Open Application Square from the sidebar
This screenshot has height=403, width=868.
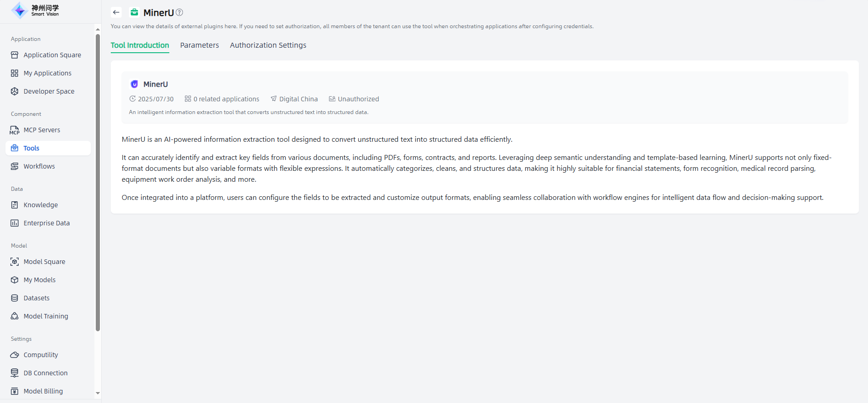tap(52, 55)
